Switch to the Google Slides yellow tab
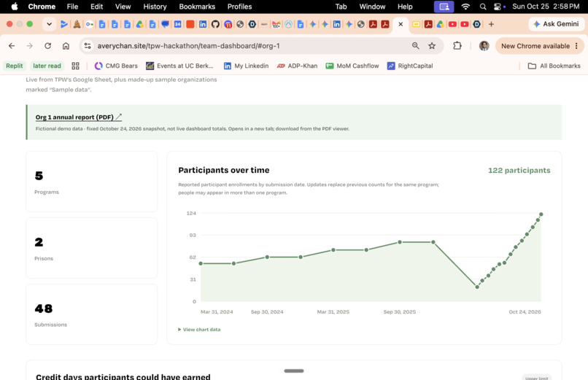This screenshot has height=380, width=588. click(x=417, y=24)
